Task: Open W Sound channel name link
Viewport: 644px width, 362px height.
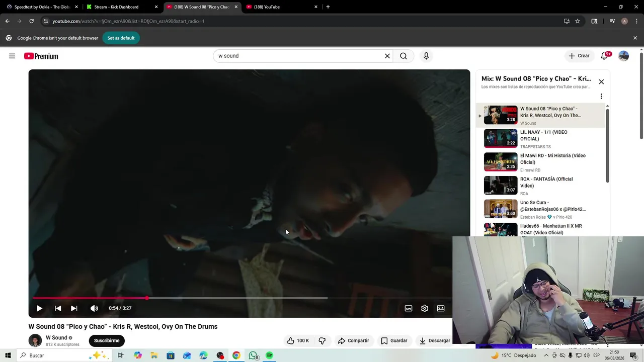Action: pos(56,337)
